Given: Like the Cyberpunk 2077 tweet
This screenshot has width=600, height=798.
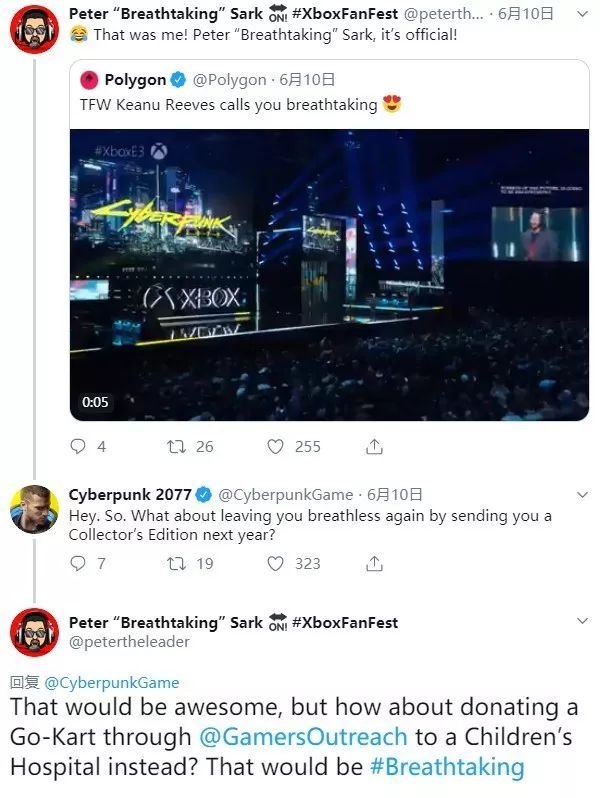Looking at the screenshot, I should [x=276, y=564].
